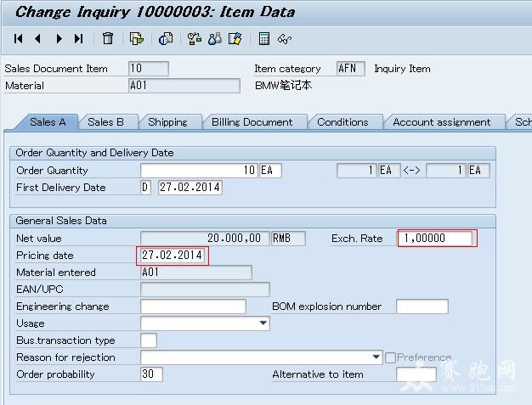Open the Billing Document tab
532x405 pixels.
pos(252,122)
